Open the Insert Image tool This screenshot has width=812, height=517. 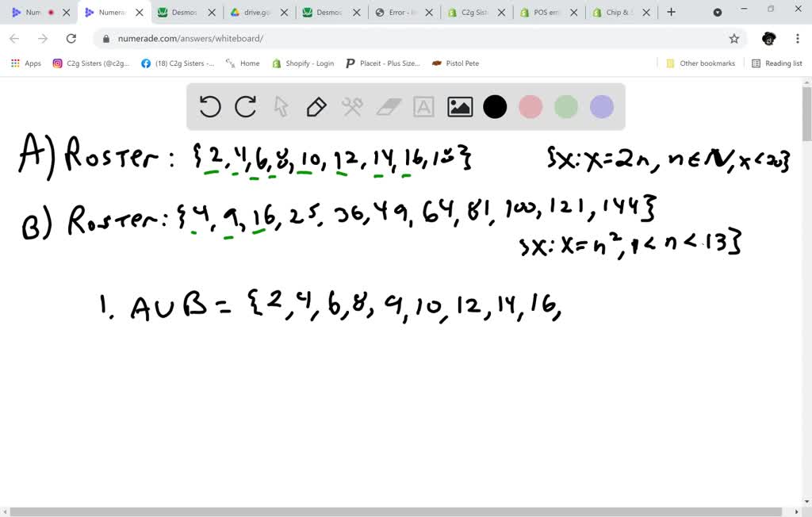click(459, 105)
